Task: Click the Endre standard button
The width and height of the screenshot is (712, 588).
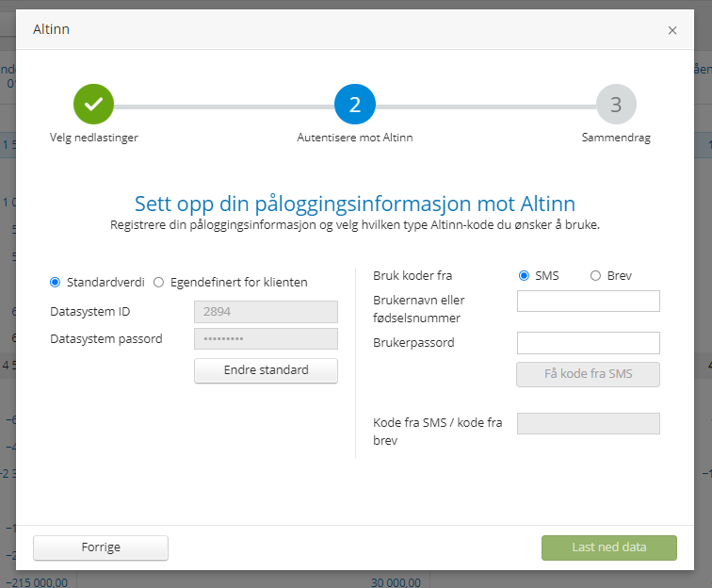Action: 266,370
